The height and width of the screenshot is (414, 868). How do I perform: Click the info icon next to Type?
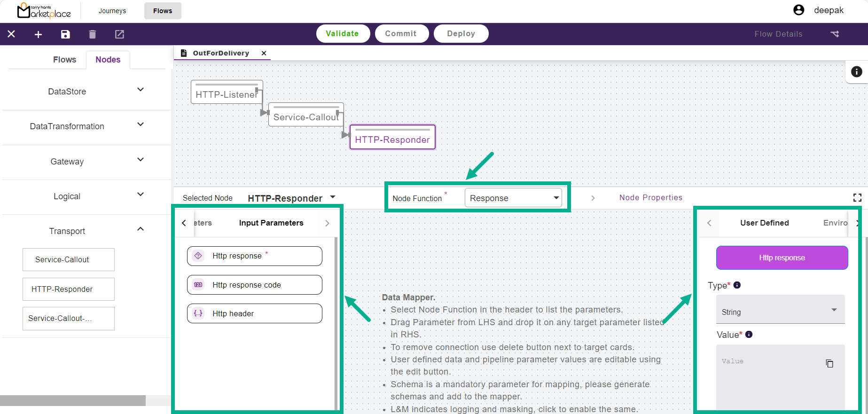[x=737, y=285]
